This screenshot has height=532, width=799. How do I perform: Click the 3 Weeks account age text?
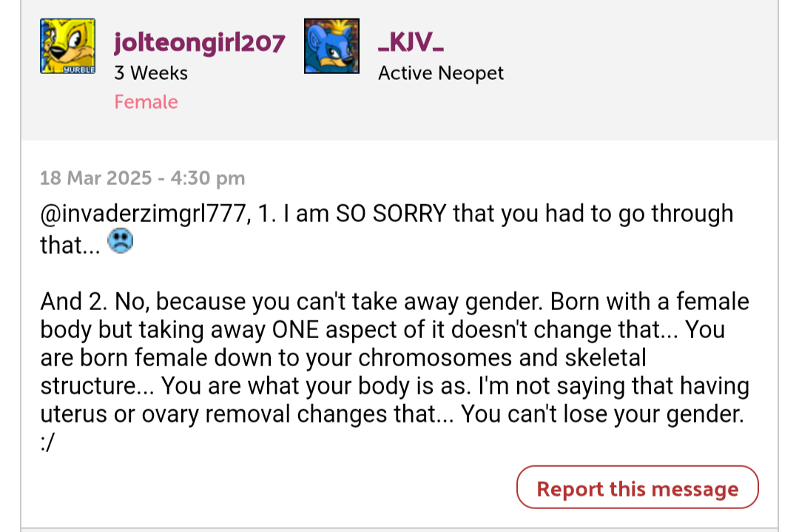coord(151,73)
